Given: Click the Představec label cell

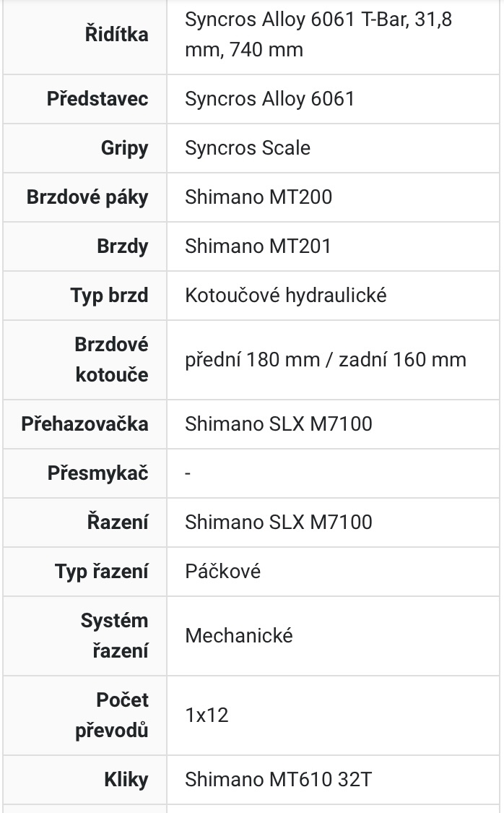Looking at the screenshot, I should (97, 98).
